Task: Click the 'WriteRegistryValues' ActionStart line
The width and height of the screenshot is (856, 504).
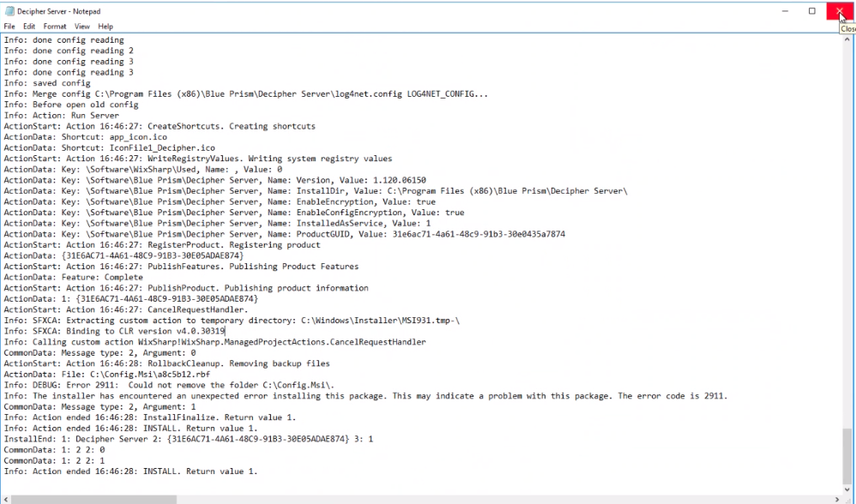Action: pos(198,159)
